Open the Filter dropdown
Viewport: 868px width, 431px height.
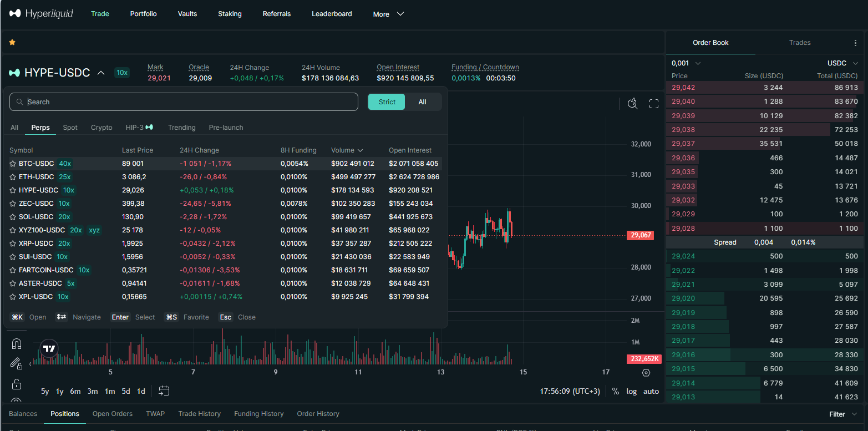(x=843, y=414)
